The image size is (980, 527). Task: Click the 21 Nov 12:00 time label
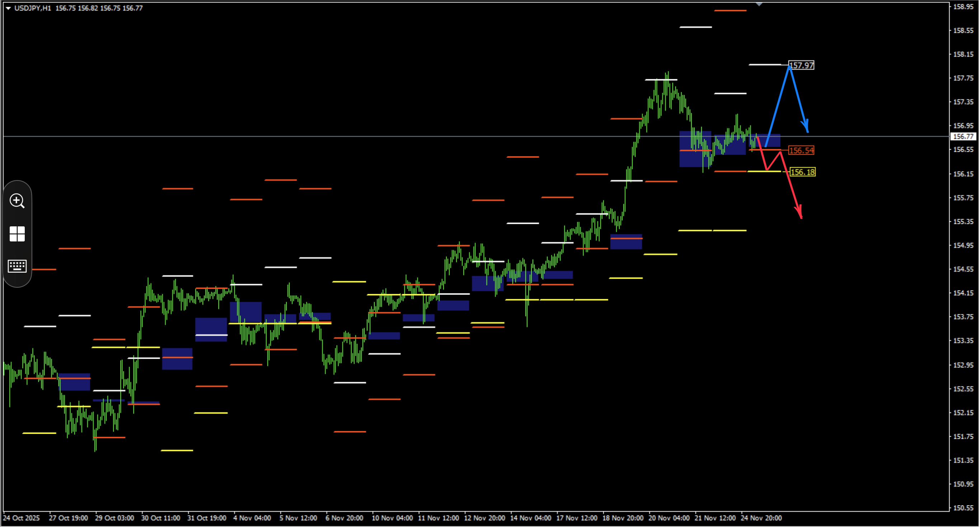pos(715,518)
